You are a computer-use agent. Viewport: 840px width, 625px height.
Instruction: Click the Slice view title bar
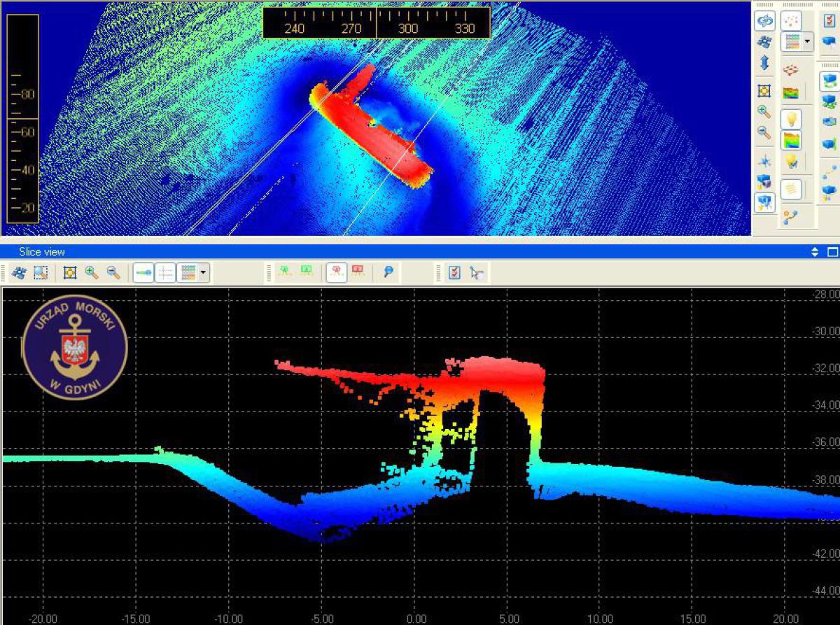point(350,252)
